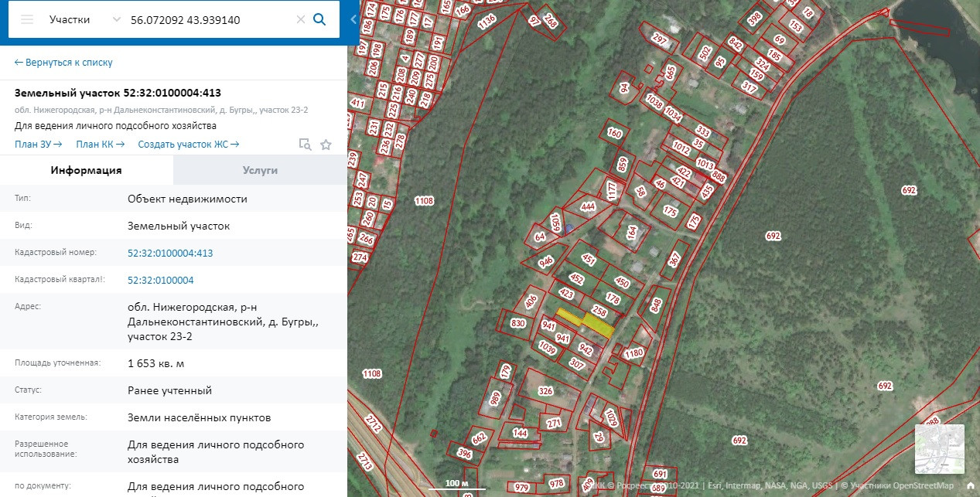The height and width of the screenshot is (497, 980).
Task: Open План ЗУ link
Action: point(38,145)
